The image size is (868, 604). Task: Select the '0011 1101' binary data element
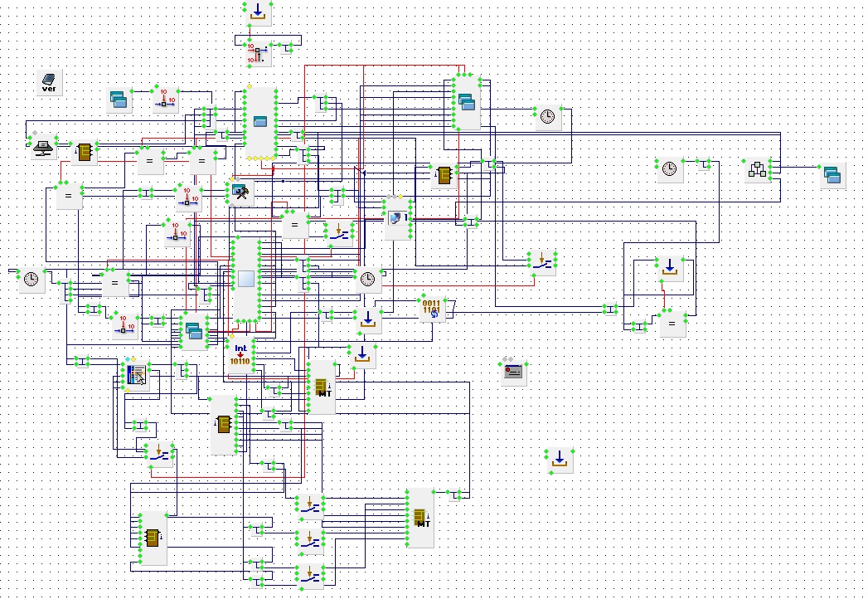[x=432, y=309]
